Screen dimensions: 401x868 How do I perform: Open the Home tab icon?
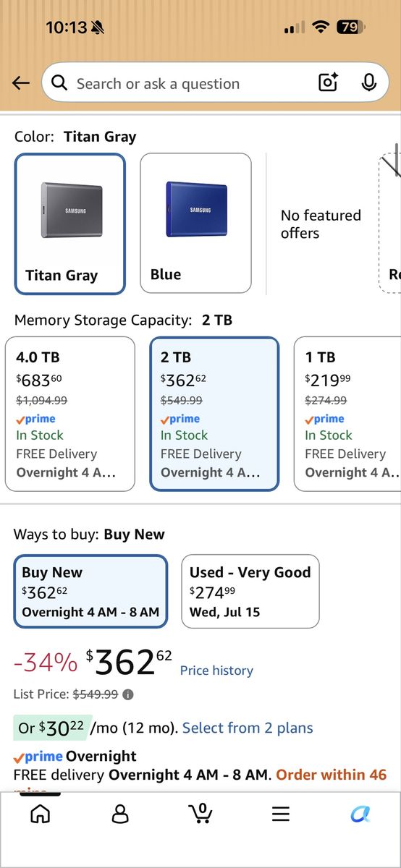[41, 814]
